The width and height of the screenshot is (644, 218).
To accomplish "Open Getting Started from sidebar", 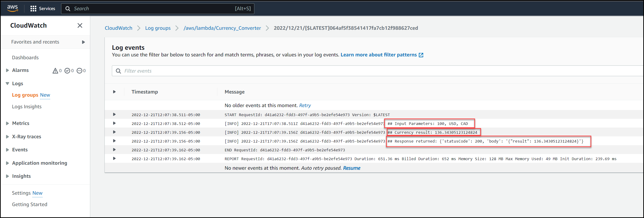I will 30,204.
